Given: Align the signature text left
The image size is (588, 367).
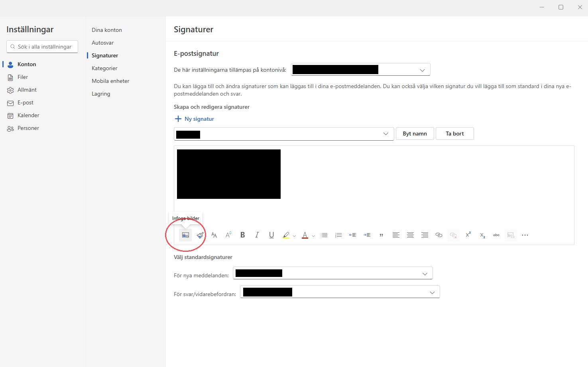Looking at the screenshot, I should 396,235.
